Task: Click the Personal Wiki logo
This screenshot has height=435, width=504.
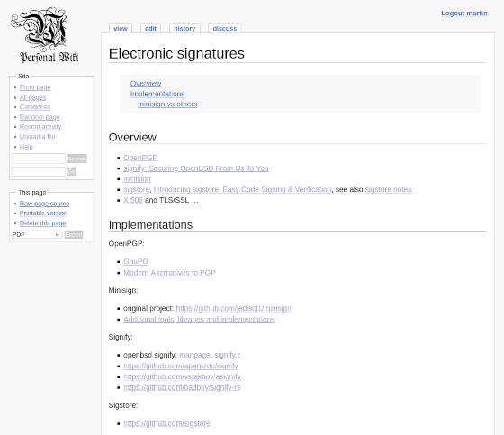Action: [45, 35]
